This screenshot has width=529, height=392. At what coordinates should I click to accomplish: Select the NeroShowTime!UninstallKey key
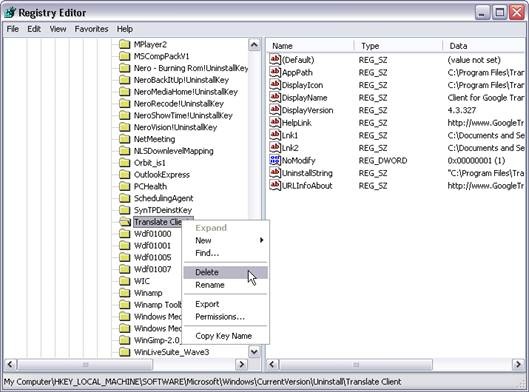(183, 115)
